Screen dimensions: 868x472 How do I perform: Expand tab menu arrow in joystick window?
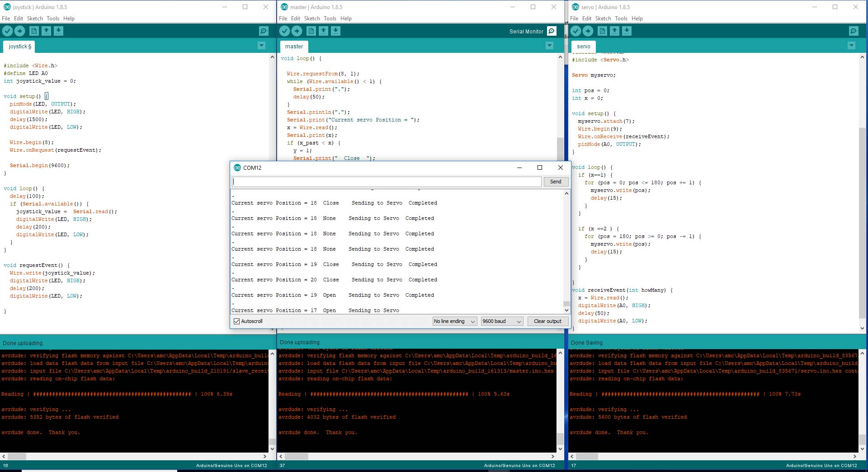261,46
